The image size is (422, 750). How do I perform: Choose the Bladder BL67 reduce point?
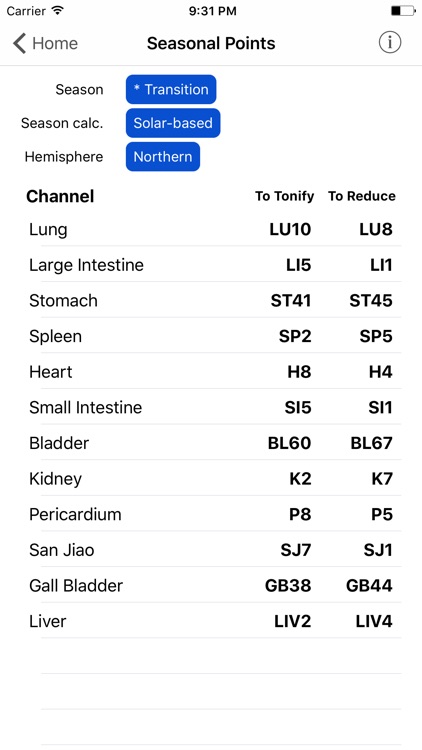click(x=371, y=443)
